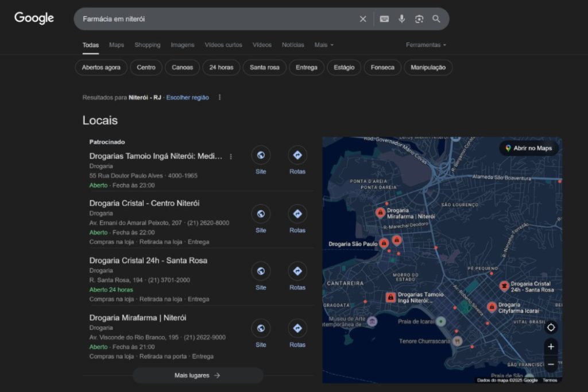Expand the Mais dropdown in search tabs
Viewport: 588px width, 392px height.
[324, 45]
